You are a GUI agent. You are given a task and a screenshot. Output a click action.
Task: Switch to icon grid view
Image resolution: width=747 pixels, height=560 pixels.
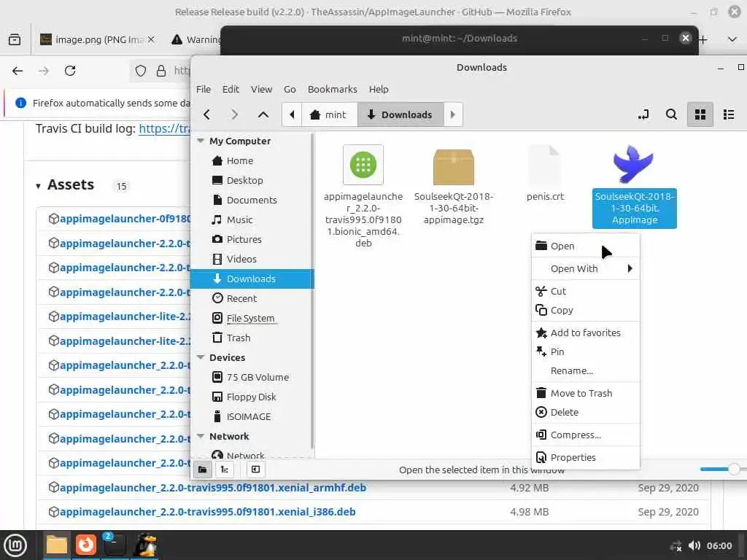(700, 114)
